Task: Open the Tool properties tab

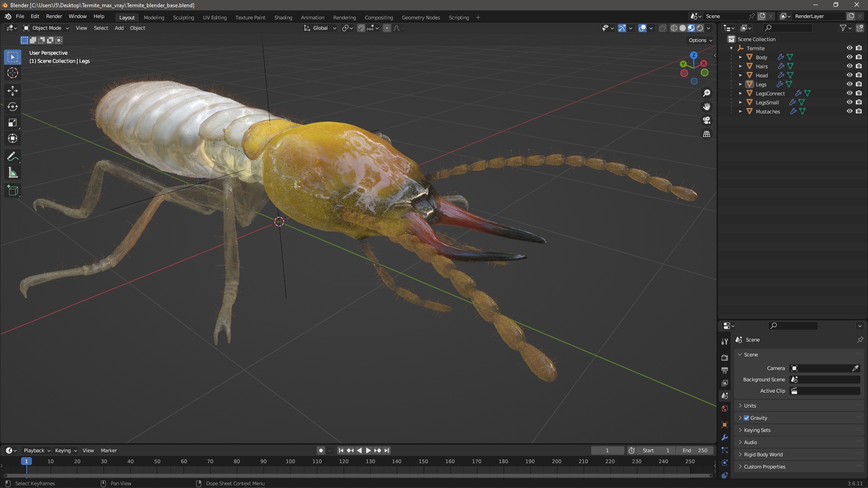Action: tap(725, 342)
